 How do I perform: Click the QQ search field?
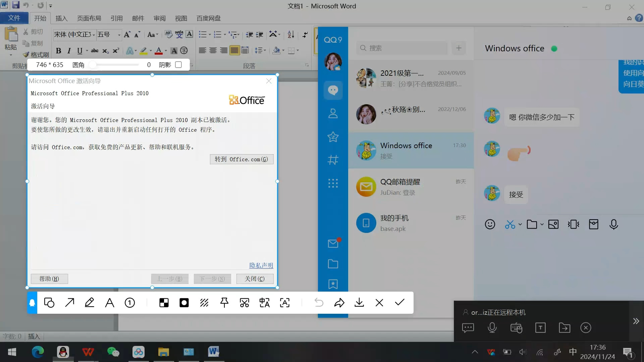pyautogui.click(x=402, y=48)
